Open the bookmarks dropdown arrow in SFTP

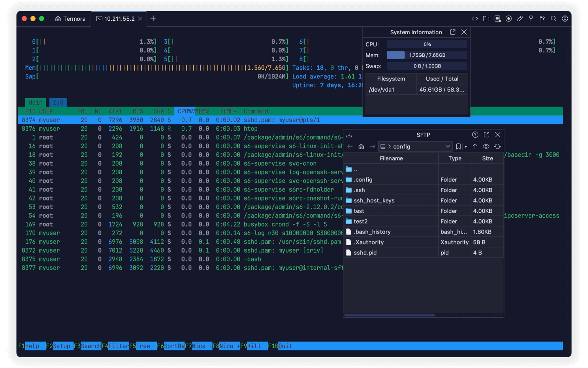(465, 147)
